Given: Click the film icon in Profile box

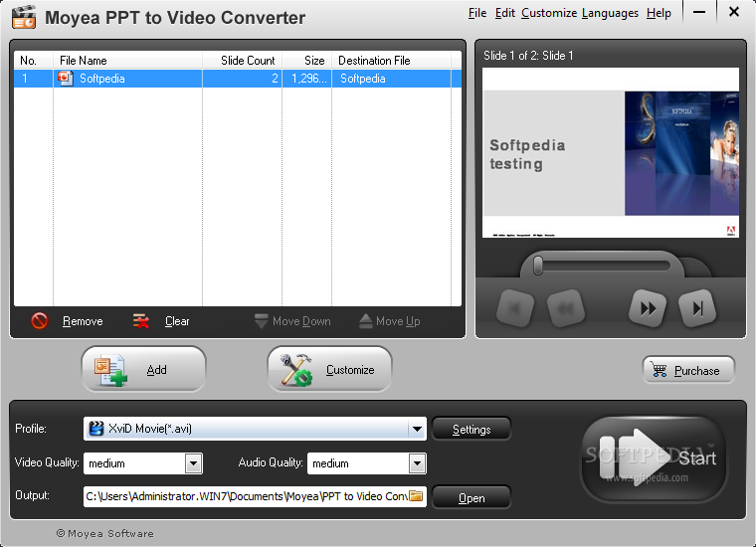Looking at the screenshot, I should [x=96, y=429].
